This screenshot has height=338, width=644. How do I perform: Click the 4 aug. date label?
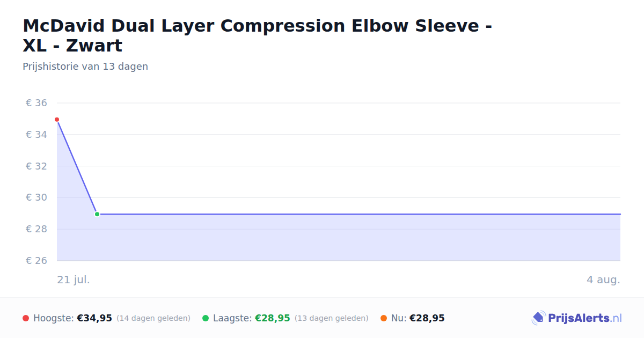[603, 280]
